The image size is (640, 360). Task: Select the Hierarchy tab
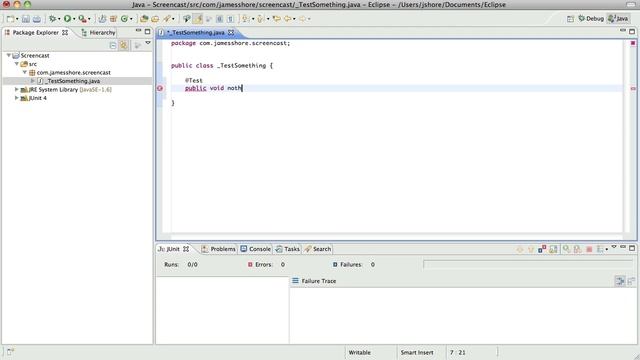pyautogui.click(x=98, y=32)
